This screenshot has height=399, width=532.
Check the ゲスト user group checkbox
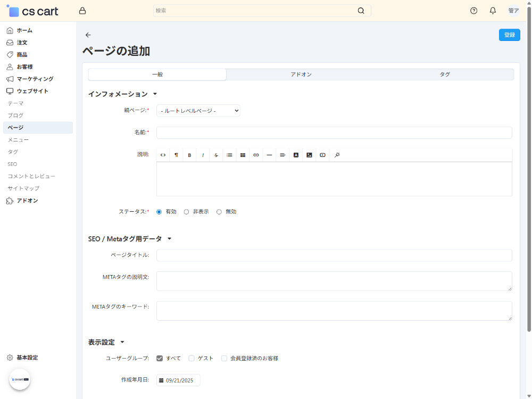(x=192, y=359)
